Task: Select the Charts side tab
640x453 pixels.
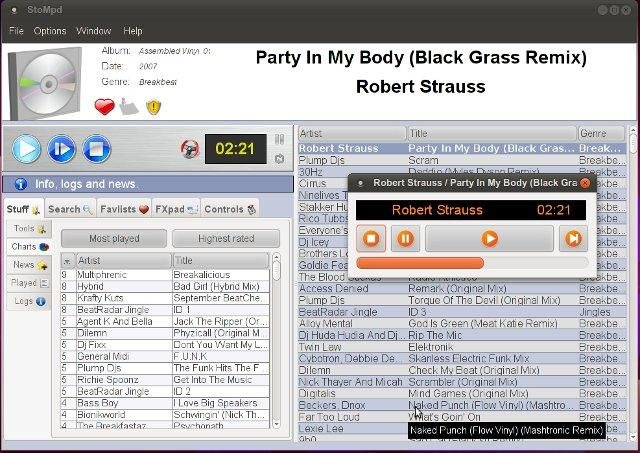Action: (x=29, y=246)
